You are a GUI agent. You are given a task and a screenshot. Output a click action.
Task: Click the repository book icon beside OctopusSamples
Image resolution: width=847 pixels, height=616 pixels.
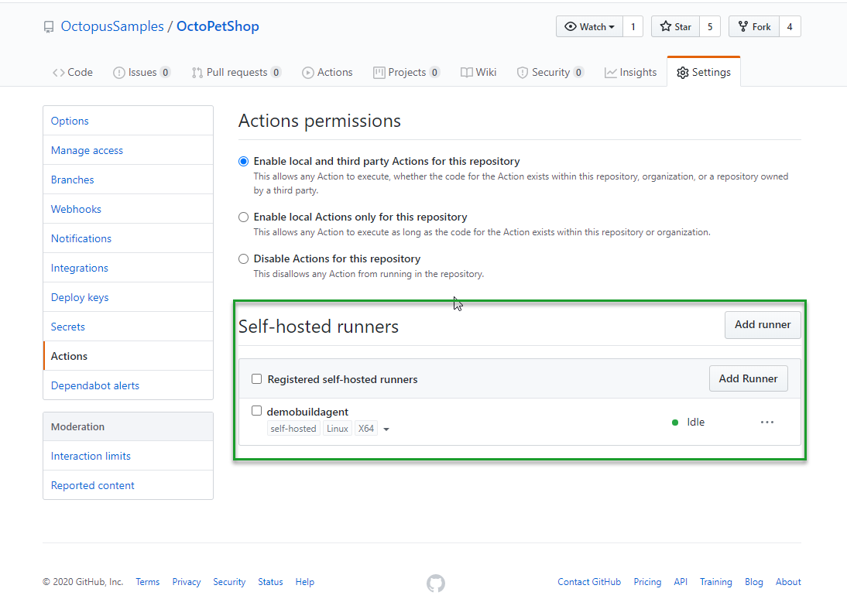tap(49, 27)
